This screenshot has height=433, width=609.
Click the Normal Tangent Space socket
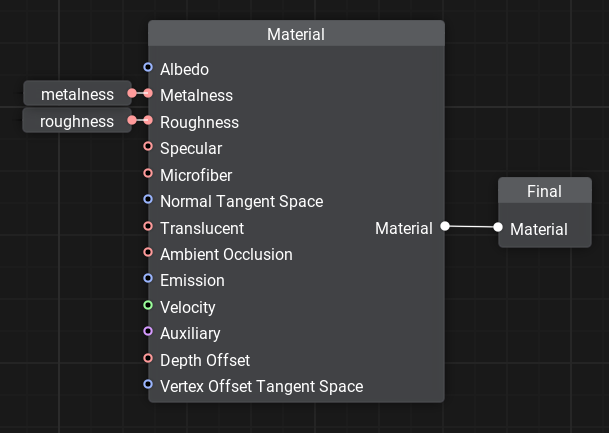(x=148, y=200)
